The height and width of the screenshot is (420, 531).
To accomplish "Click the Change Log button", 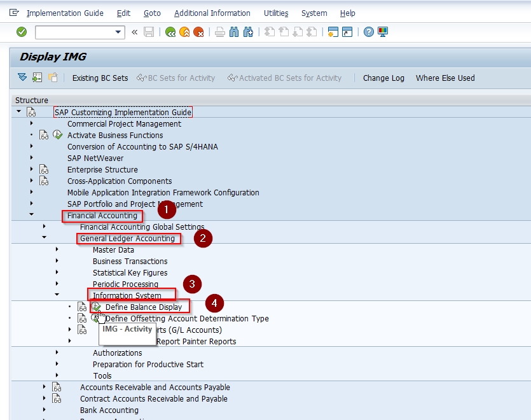I will tap(383, 78).
